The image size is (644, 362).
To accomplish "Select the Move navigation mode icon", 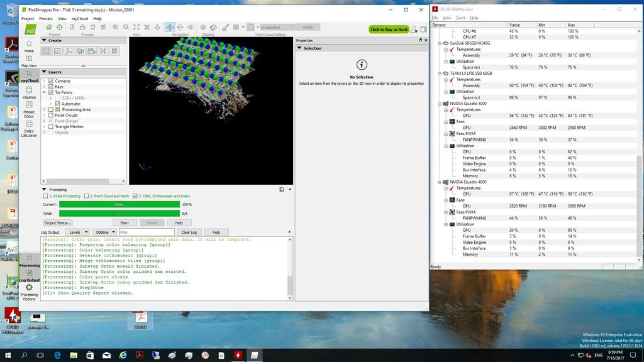I will coord(170,27).
